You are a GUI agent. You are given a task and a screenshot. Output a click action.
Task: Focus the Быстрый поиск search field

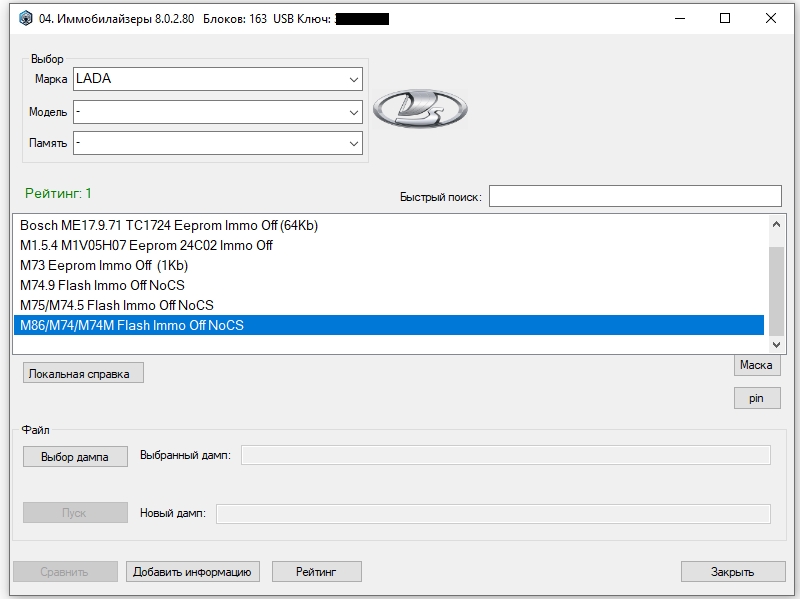pyautogui.click(x=635, y=196)
